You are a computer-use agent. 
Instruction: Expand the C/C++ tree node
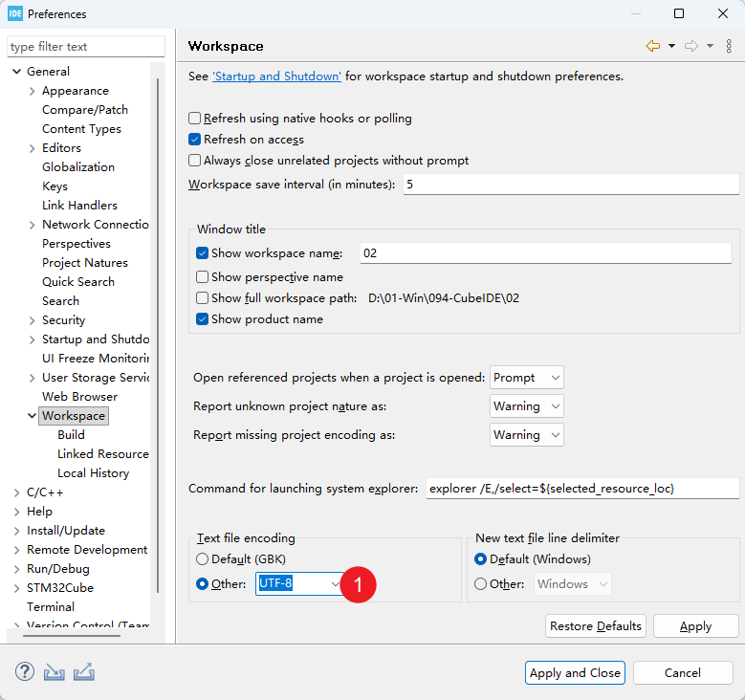(17, 492)
